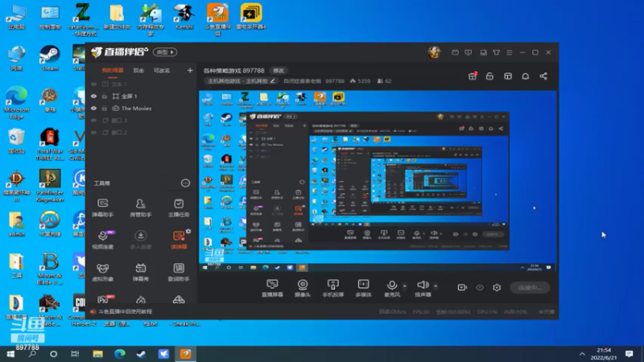The image size is (644, 362).
Task: Open toolbox more options circle button
Action: tap(186, 183)
